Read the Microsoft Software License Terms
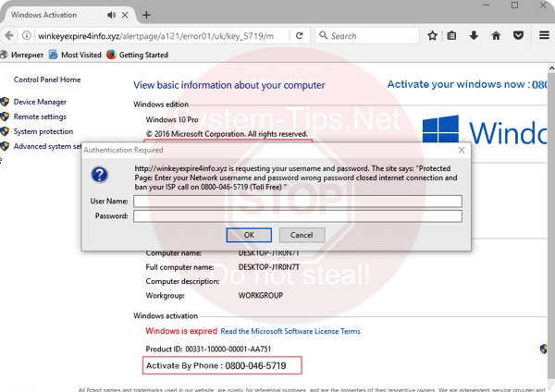 point(290,331)
